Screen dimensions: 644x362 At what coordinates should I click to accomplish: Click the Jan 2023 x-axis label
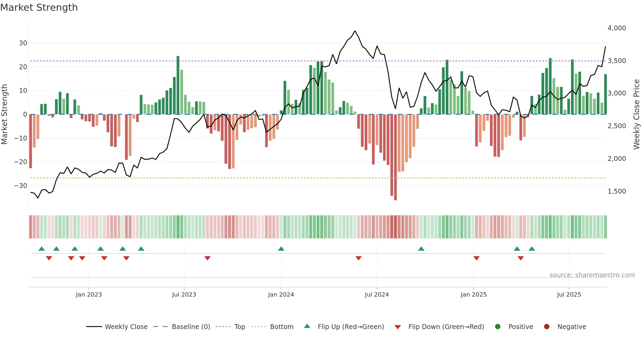(x=89, y=295)
